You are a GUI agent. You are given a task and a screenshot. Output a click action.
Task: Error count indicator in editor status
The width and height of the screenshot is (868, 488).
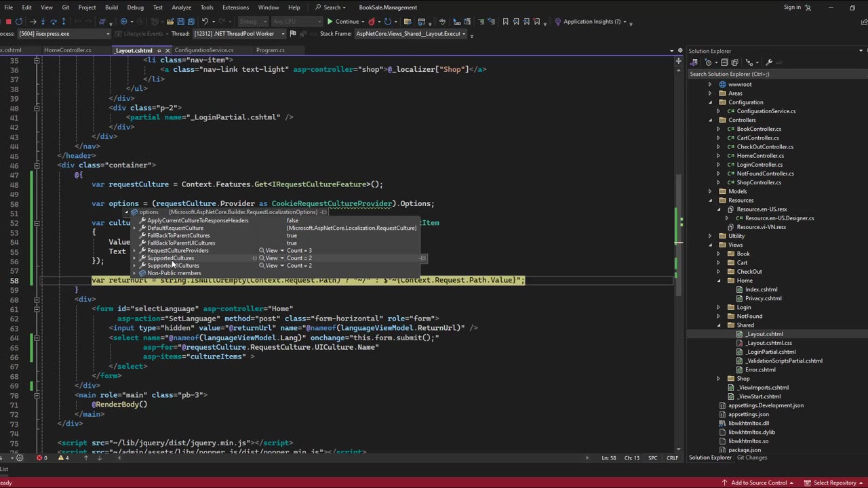42,457
